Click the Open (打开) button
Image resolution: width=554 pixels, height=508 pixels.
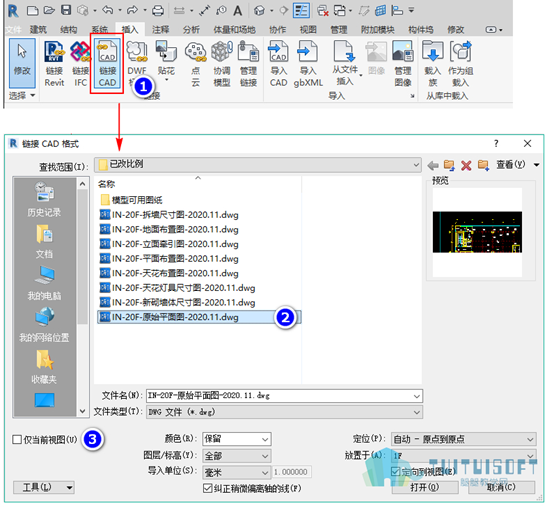click(x=425, y=488)
